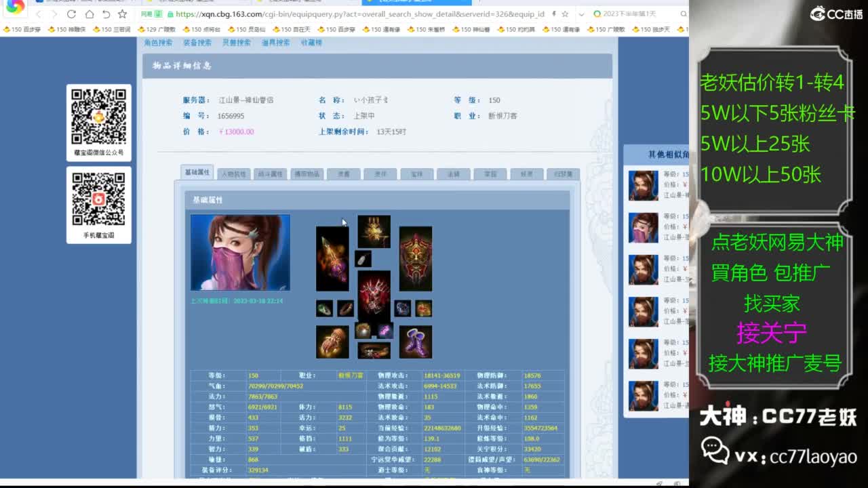
Task: Click the 手机藏宝阁 QR code
Action: coord(99,199)
